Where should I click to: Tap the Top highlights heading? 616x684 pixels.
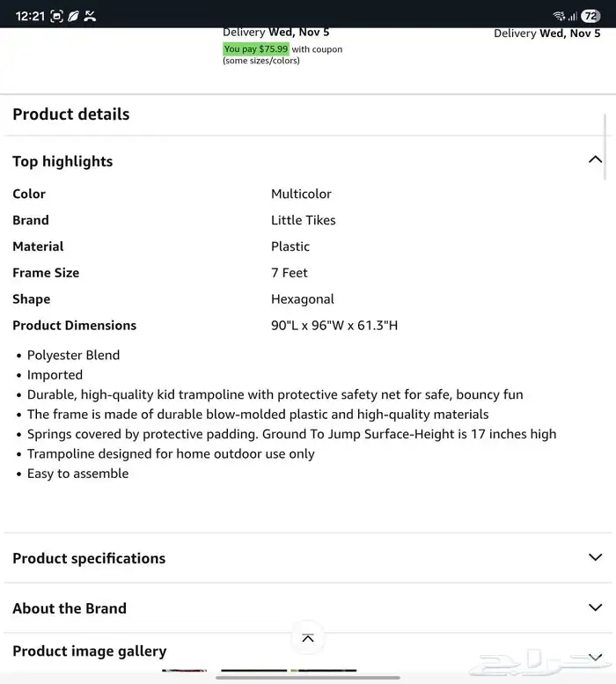(x=62, y=161)
